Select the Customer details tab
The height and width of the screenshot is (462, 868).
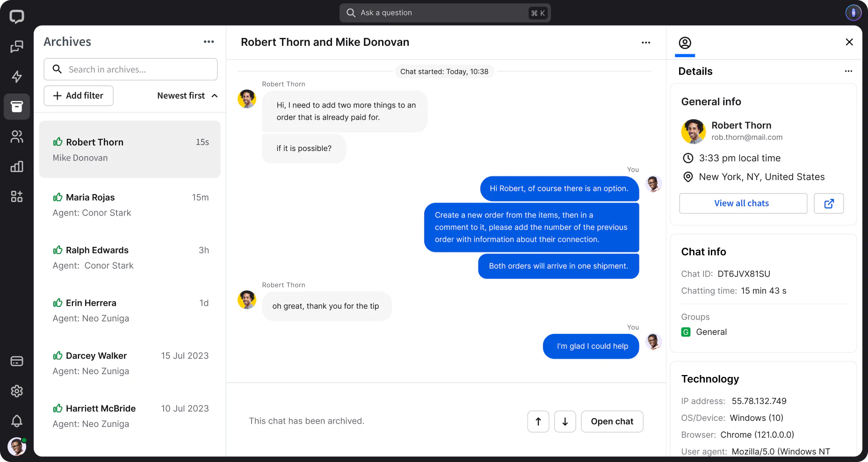click(685, 43)
